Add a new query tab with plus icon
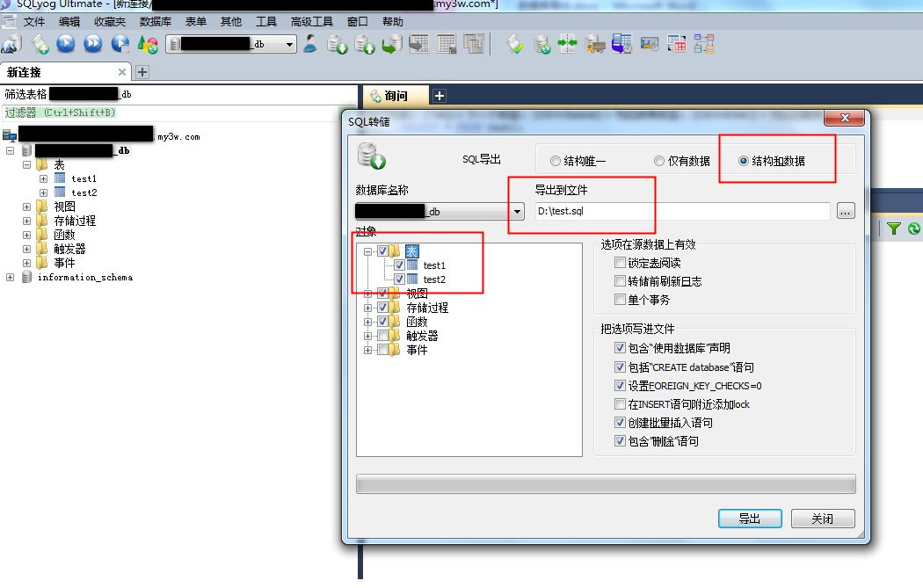Viewport: 923px width, 588px height. (x=440, y=96)
